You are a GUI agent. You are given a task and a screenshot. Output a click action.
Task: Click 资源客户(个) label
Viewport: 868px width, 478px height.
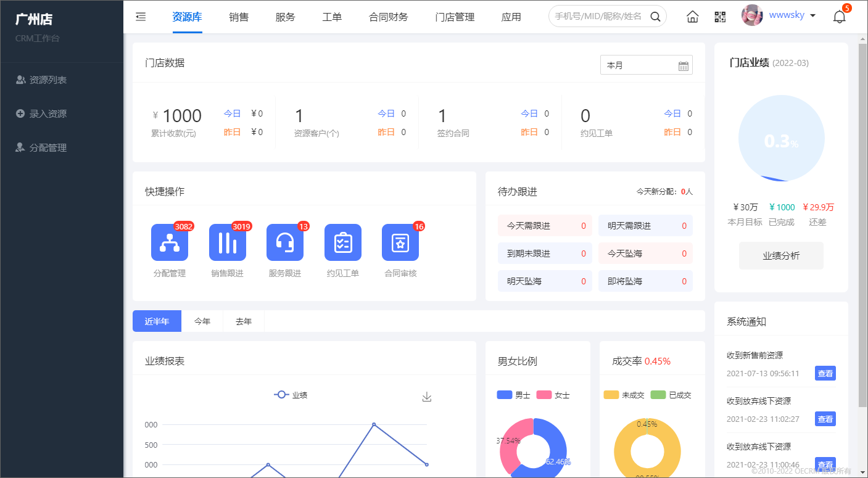point(316,133)
